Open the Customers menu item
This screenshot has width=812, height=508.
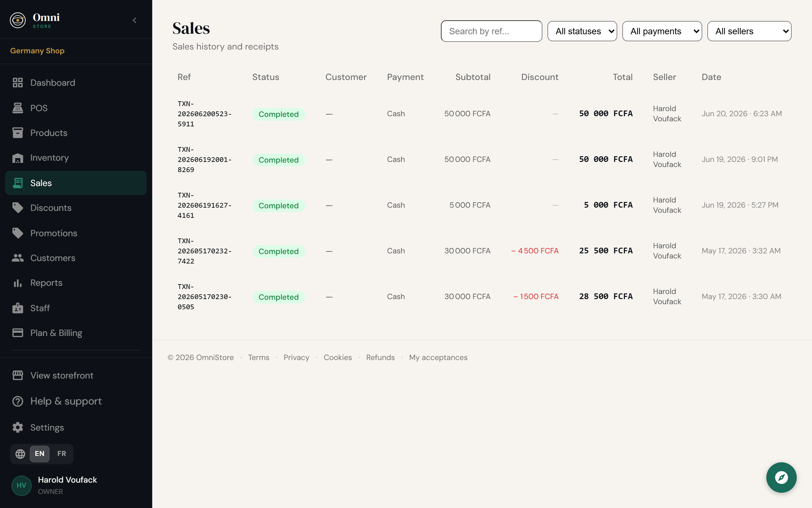(x=76, y=258)
